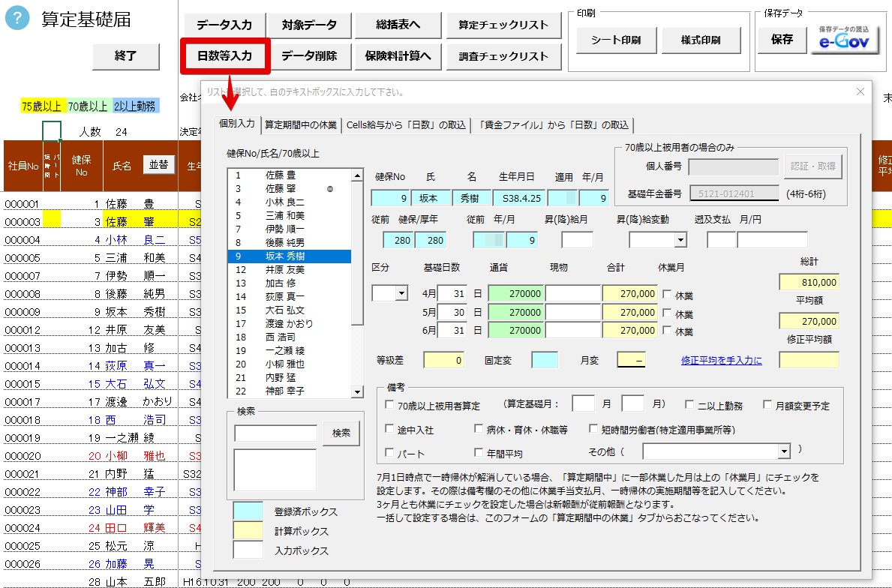Click 6月 現物 input field
This screenshot has height=588, width=892.
coord(573,331)
